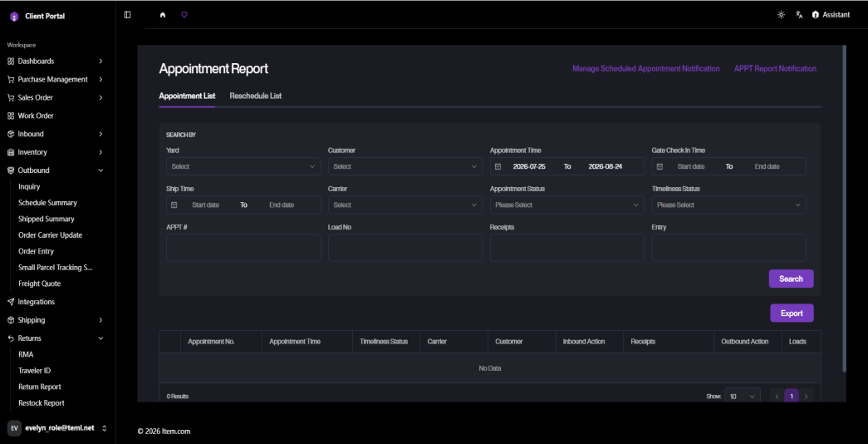Collapse the Outbound chevron
Viewport: 868px width, 444px height.
point(101,170)
